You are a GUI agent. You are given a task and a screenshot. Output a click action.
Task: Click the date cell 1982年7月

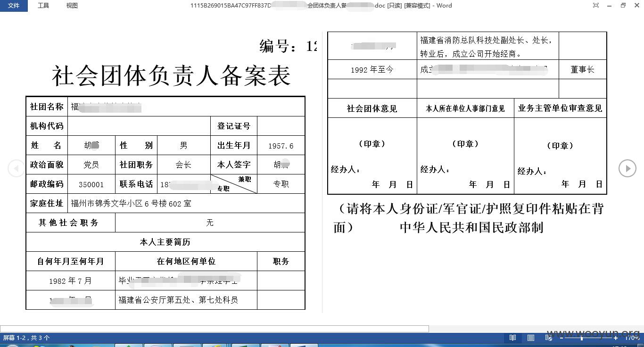click(71, 281)
